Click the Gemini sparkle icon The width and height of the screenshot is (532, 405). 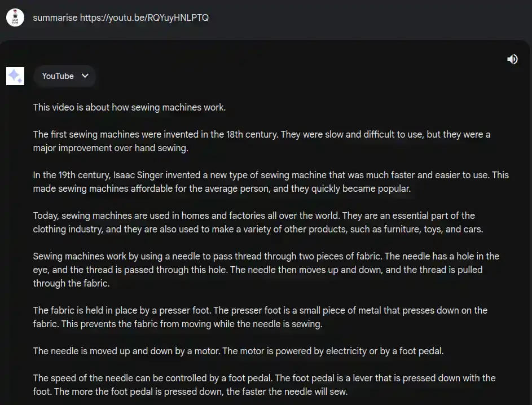point(15,76)
